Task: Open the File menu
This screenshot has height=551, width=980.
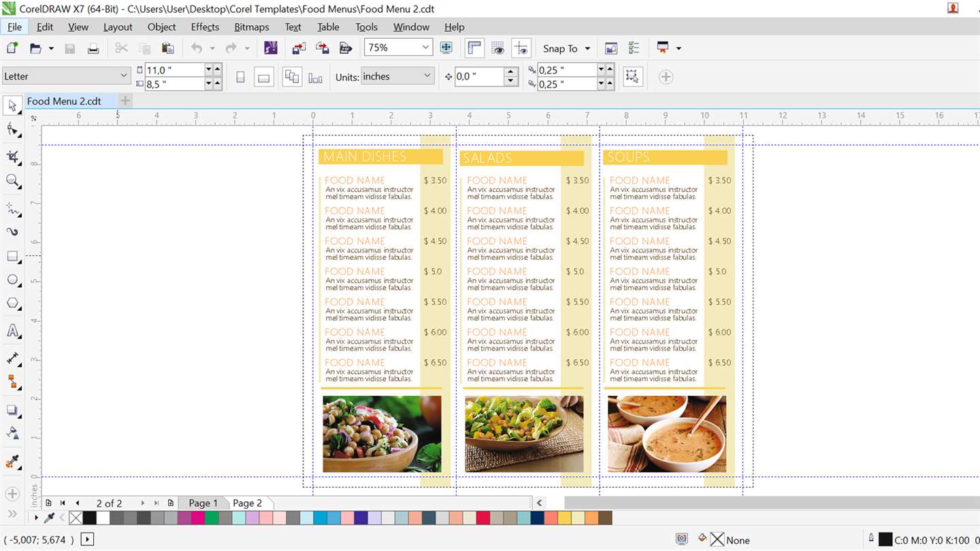Action: (14, 27)
